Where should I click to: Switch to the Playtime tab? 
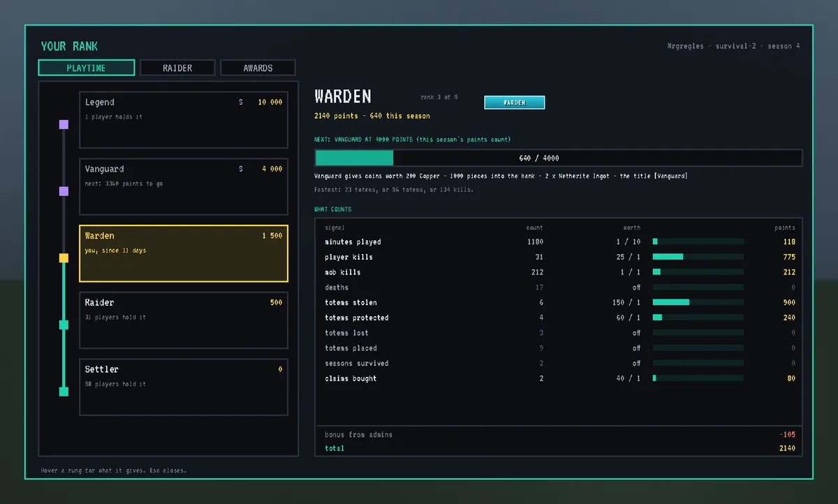click(x=87, y=68)
